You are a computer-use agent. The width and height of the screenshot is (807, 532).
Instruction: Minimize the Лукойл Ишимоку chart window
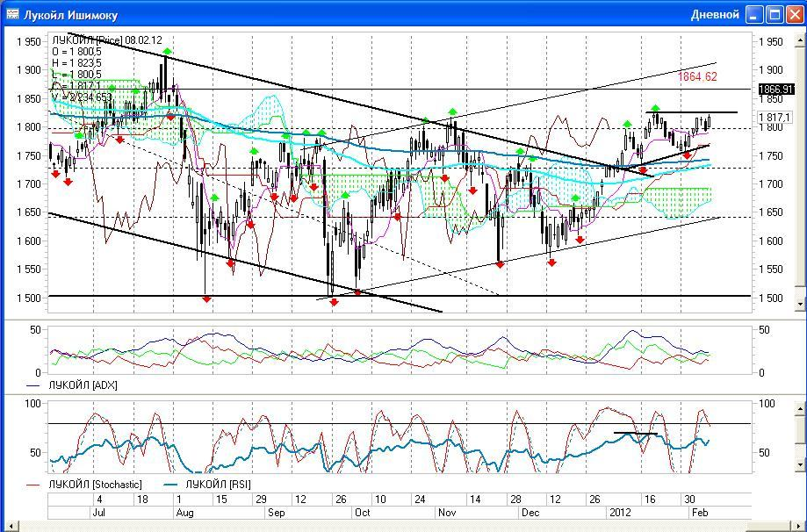pyautogui.click(x=755, y=14)
